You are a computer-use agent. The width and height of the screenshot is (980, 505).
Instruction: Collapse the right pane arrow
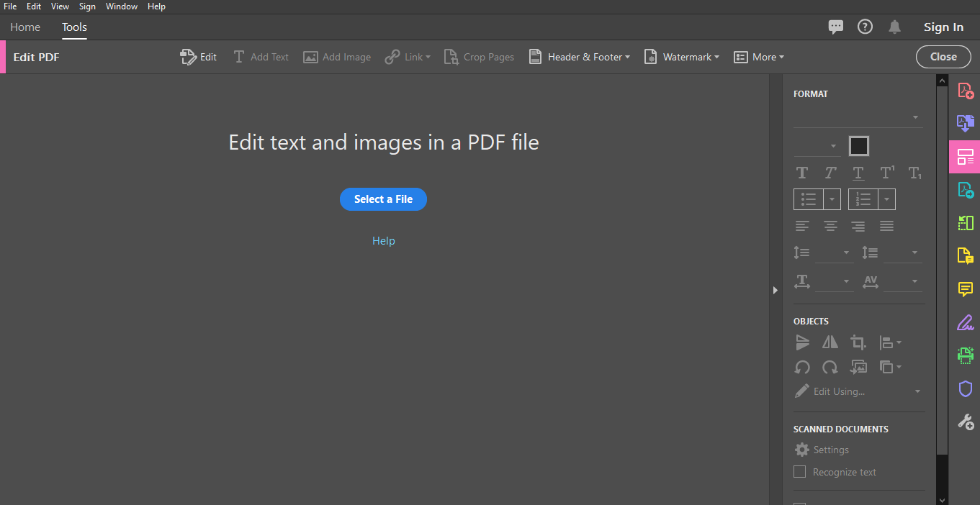[776, 290]
